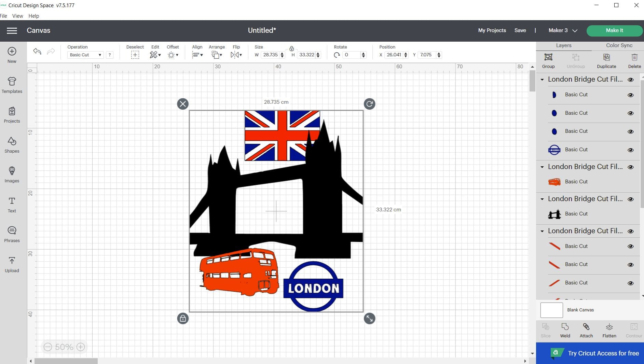Undo the last action
644x364 pixels.
[37, 51]
